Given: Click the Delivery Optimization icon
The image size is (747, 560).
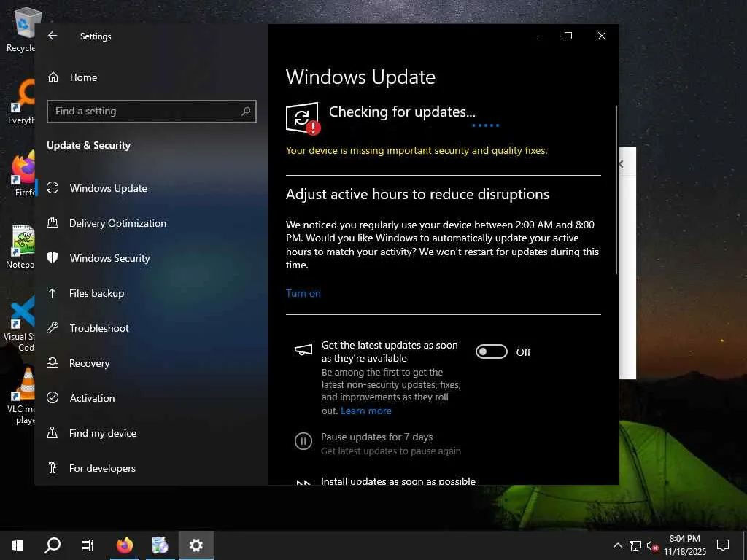Looking at the screenshot, I should (x=53, y=222).
